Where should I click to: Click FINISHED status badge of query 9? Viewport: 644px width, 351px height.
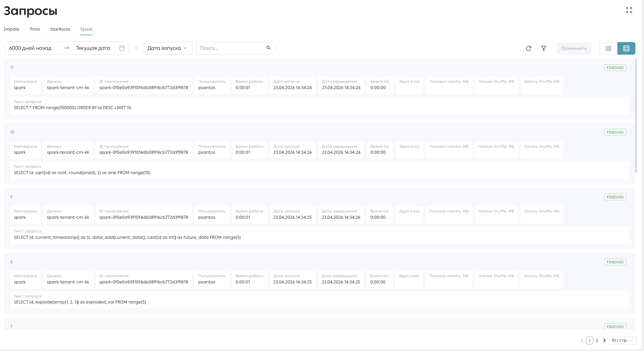click(x=615, y=197)
